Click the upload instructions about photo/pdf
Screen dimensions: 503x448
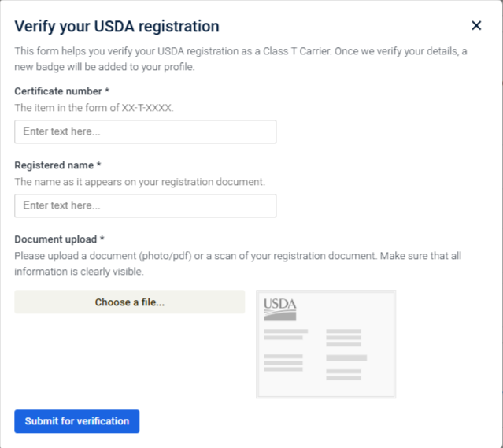[235, 264]
